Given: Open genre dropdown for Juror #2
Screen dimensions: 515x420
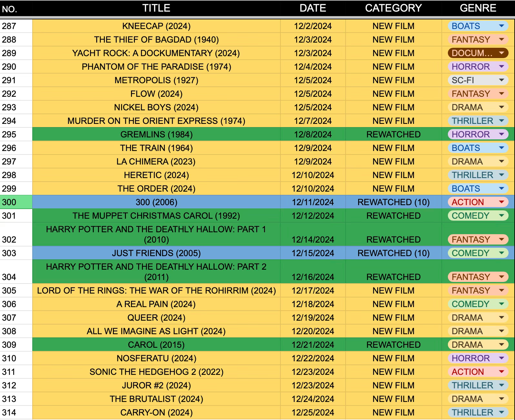Looking at the screenshot, I should pyautogui.click(x=478, y=385).
